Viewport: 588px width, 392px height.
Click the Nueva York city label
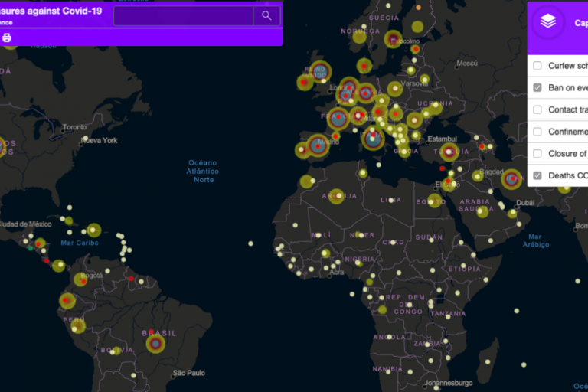click(x=100, y=141)
